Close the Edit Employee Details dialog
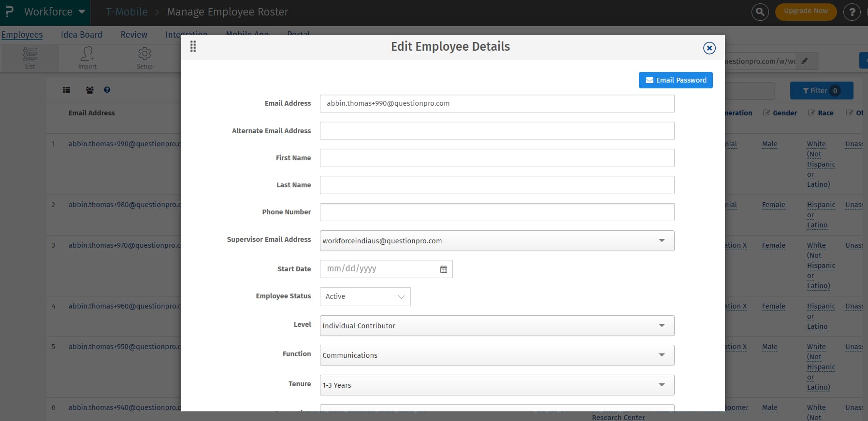This screenshot has width=868, height=421. pyautogui.click(x=709, y=48)
